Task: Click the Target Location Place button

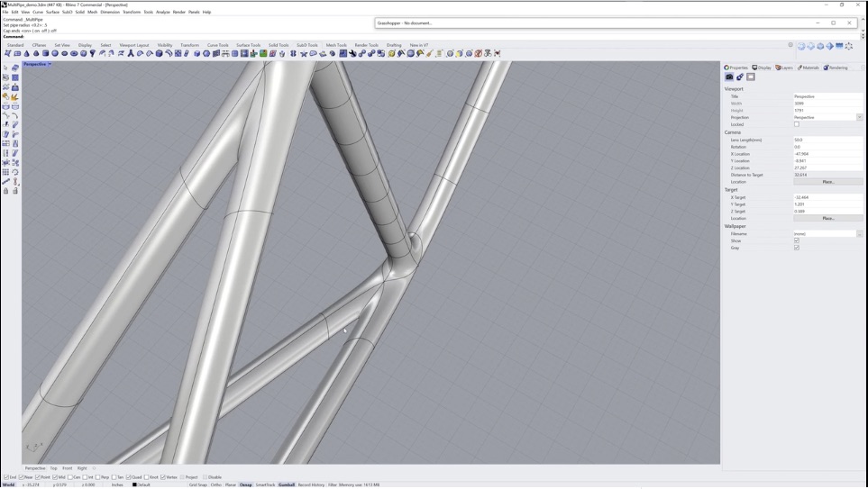Action: (x=827, y=218)
